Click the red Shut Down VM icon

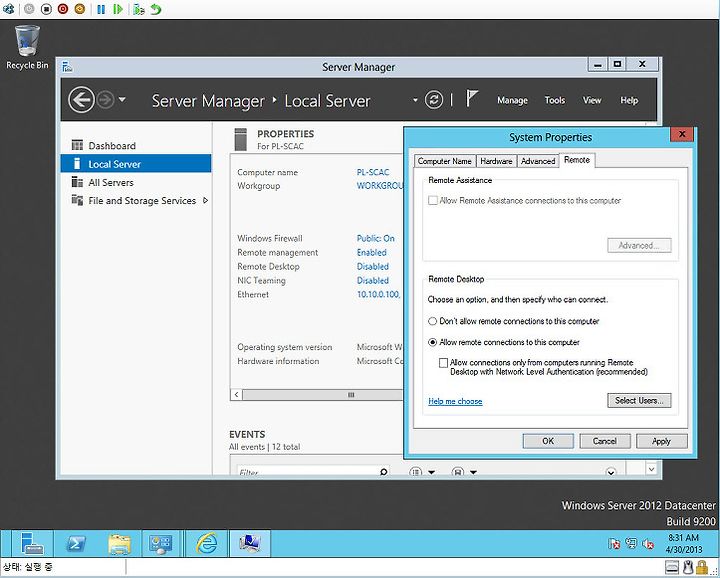point(63,9)
